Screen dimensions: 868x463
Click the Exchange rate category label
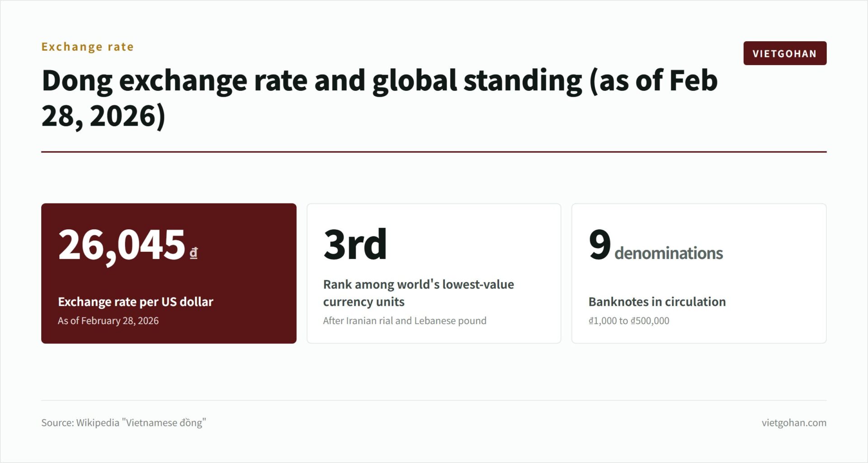(88, 47)
